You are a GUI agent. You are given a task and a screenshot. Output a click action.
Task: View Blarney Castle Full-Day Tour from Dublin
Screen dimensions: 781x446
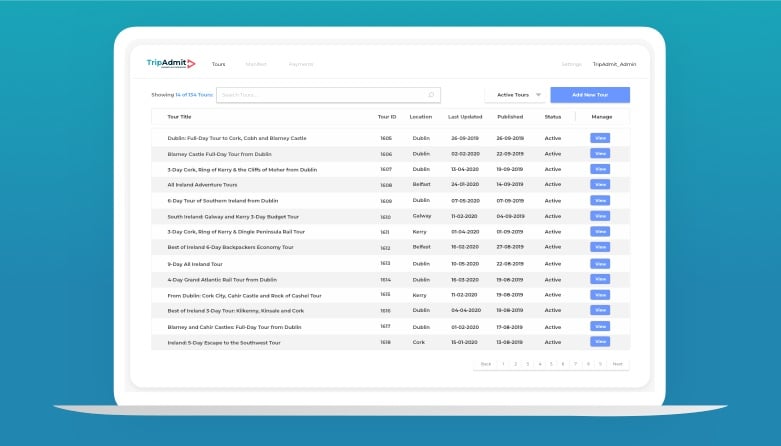600,153
